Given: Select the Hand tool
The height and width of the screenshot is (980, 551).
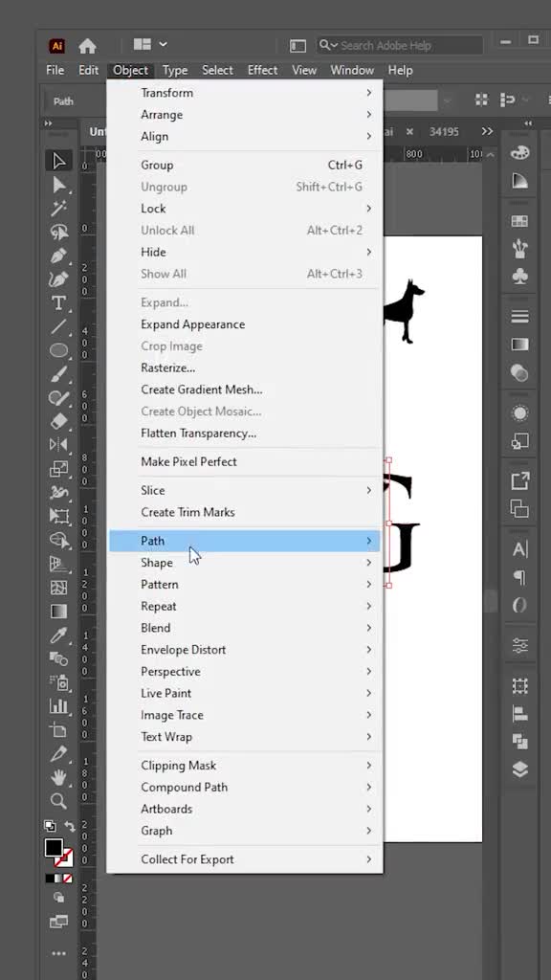Looking at the screenshot, I should coord(58,777).
